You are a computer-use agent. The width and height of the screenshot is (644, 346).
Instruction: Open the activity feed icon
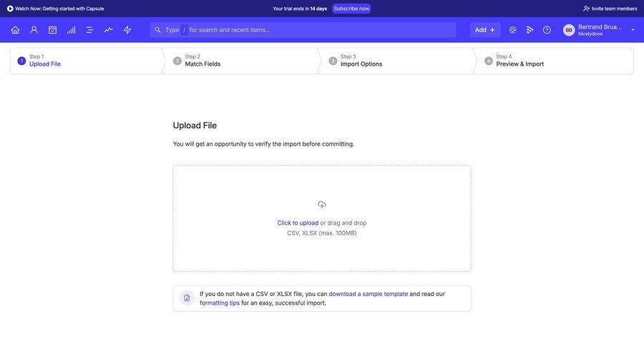[530, 30]
